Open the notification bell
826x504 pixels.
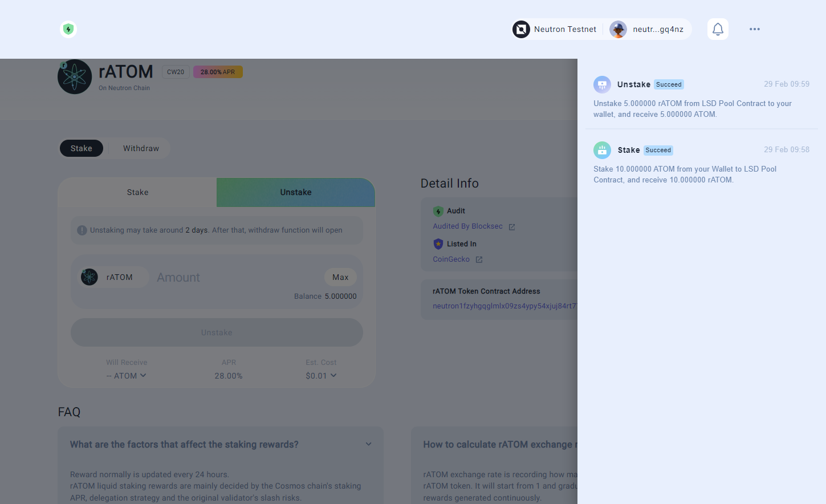point(718,29)
